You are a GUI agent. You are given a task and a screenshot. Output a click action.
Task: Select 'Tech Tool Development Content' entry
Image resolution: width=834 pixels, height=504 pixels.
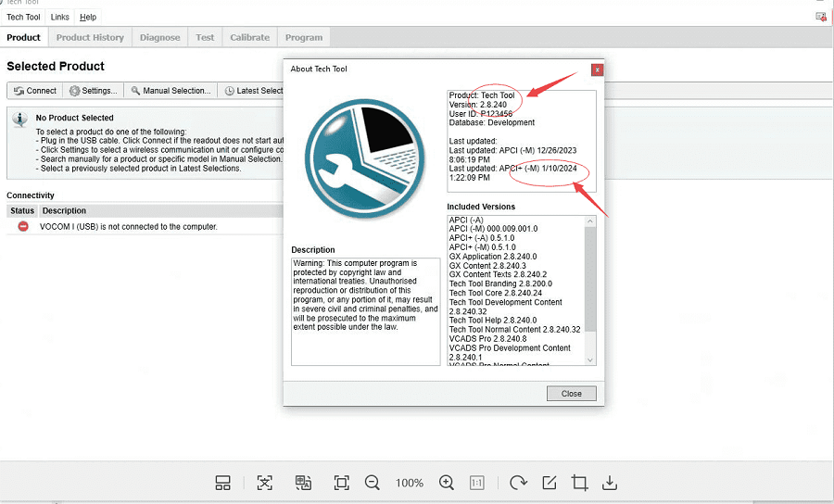click(x=505, y=307)
